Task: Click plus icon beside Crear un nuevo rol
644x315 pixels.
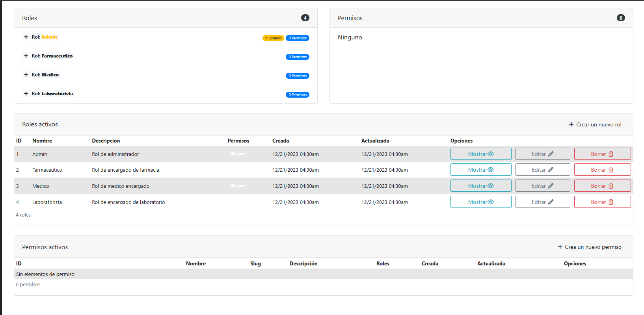Action: 571,124
